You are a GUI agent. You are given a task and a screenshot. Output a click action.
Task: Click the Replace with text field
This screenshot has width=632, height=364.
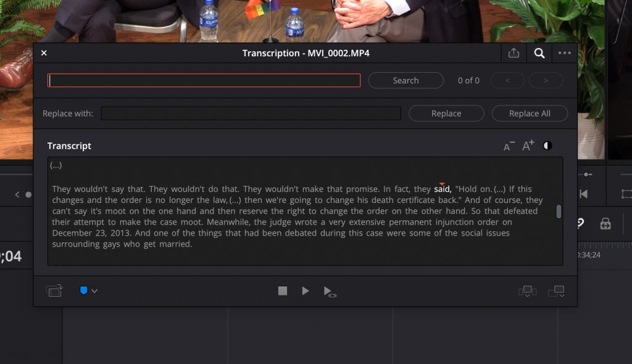point(251,114)
